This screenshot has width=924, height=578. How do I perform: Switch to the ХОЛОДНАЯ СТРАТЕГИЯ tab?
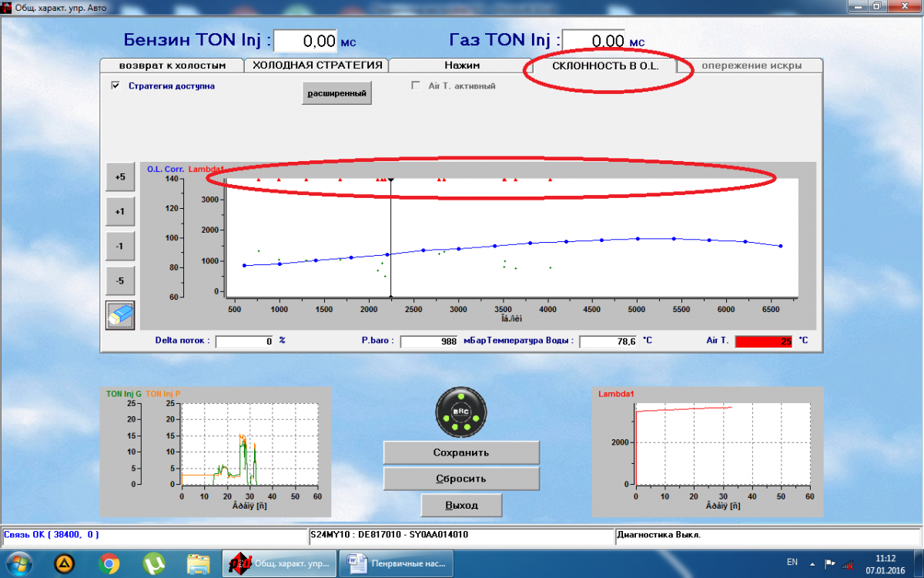pyautogui.click(x=316, y=66)
